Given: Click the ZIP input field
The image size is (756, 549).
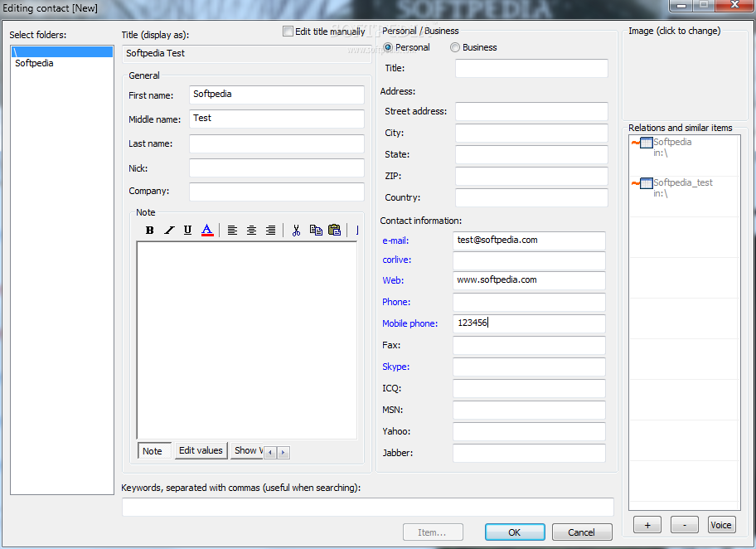Looking at the screenshot, I should [531, 176].
